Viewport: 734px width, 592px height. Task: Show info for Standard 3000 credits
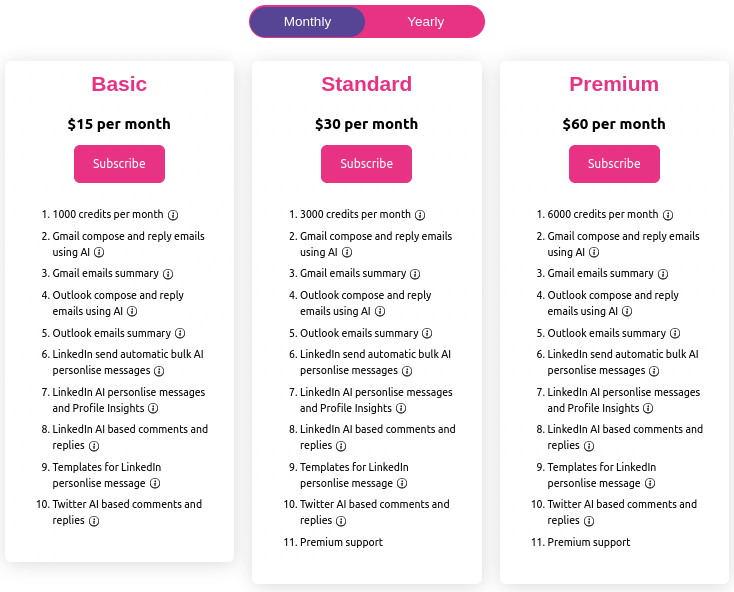click(420, 215)
